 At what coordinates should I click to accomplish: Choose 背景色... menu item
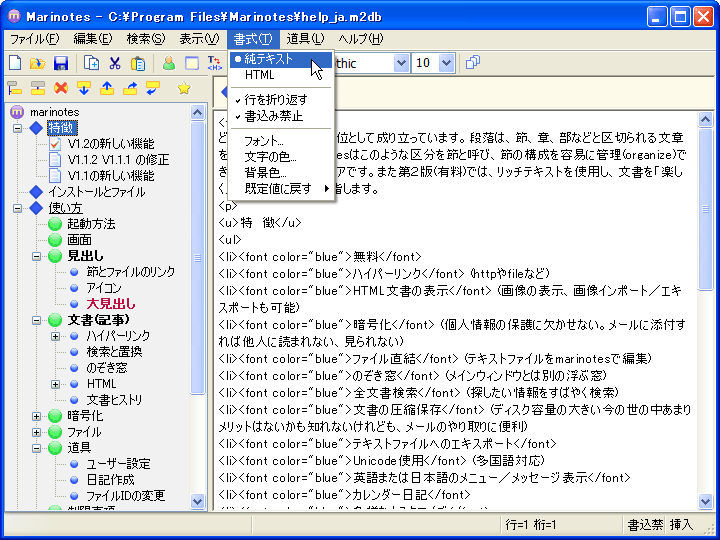tap(281, 173)
